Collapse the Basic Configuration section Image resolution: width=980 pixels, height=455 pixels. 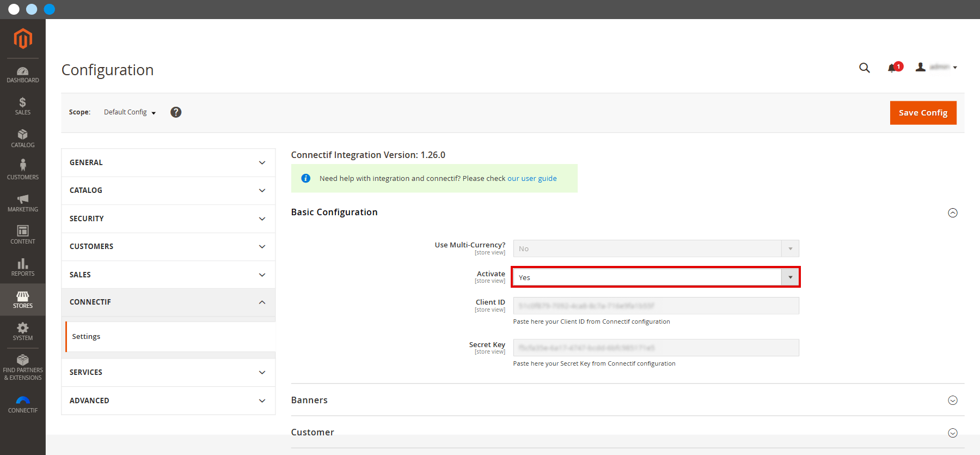pos(953,213)
